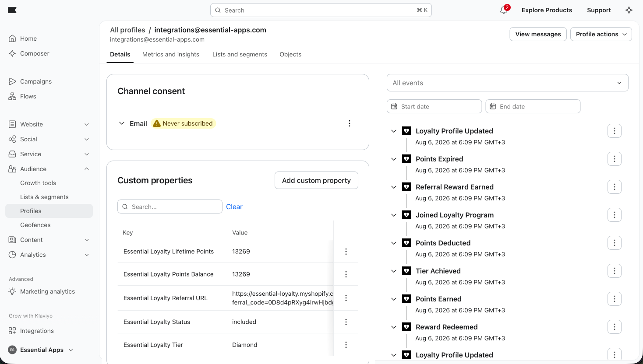This screenshot has height=364, width=643.
Task: Expand Tier Achieved event
Action: coord(394,271)
